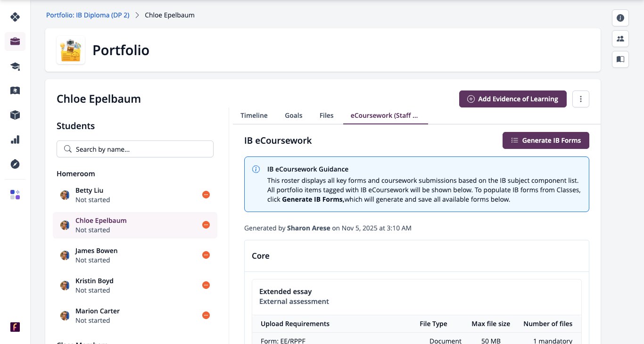This screenshot has height=344, width=644.
Task: Click Add Evidence of Learning button
Action: [x=513, y=99]
